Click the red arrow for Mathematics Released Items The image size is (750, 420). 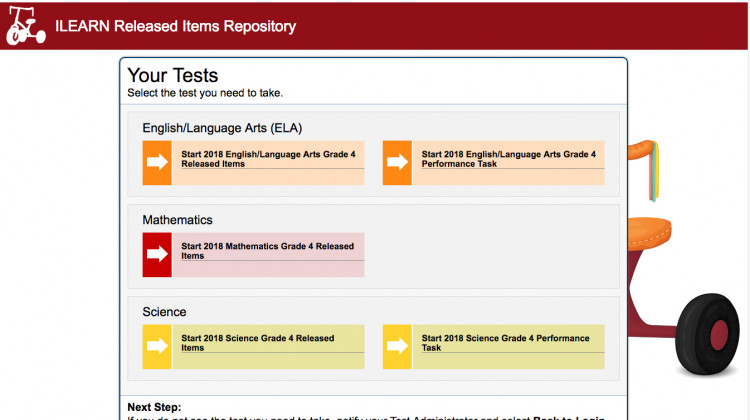pyautogui.click(x=157, y=254)
